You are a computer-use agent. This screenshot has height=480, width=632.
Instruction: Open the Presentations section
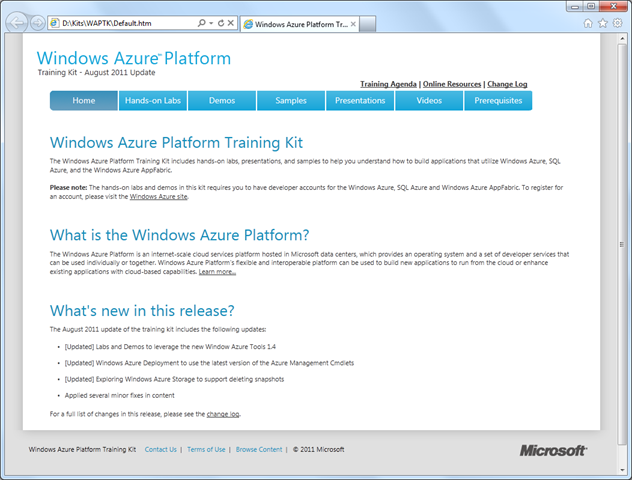[x=360, y=100]
